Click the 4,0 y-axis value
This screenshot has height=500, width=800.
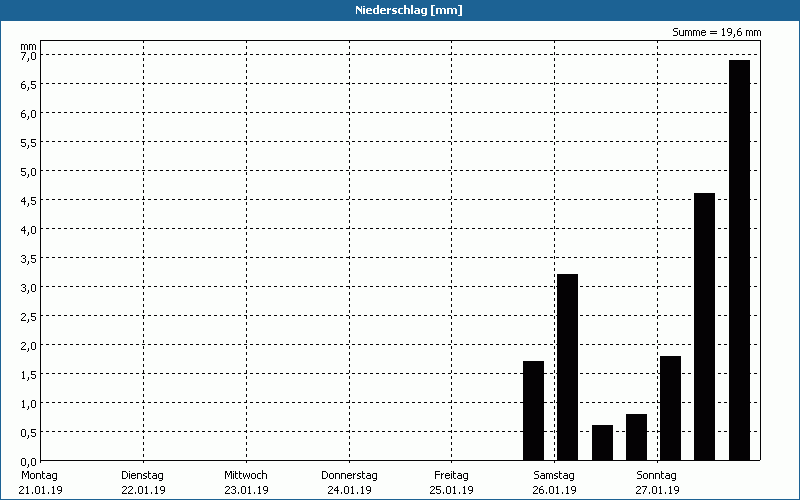[29, 230]
